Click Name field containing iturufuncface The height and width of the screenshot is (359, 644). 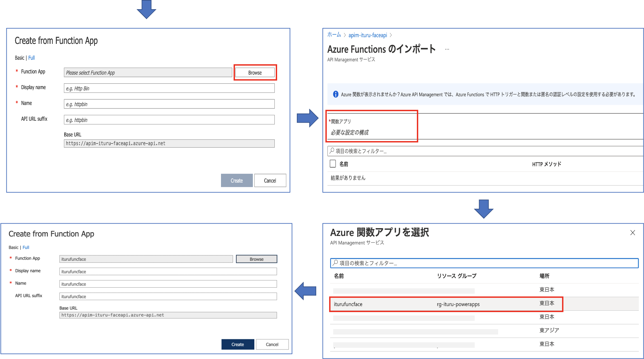click(x=168, y=284)
